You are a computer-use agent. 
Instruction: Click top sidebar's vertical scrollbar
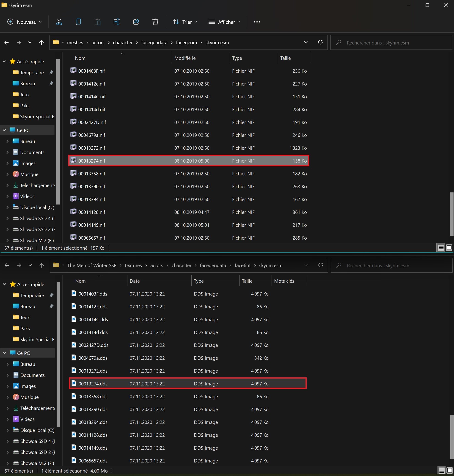[58, 132]
